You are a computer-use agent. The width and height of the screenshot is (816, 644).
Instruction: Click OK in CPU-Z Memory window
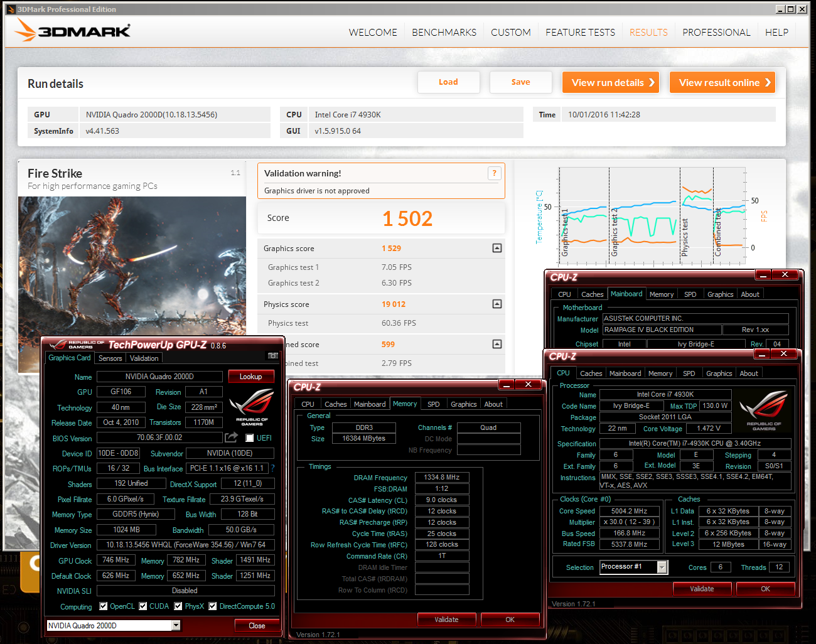pos(510,620)
